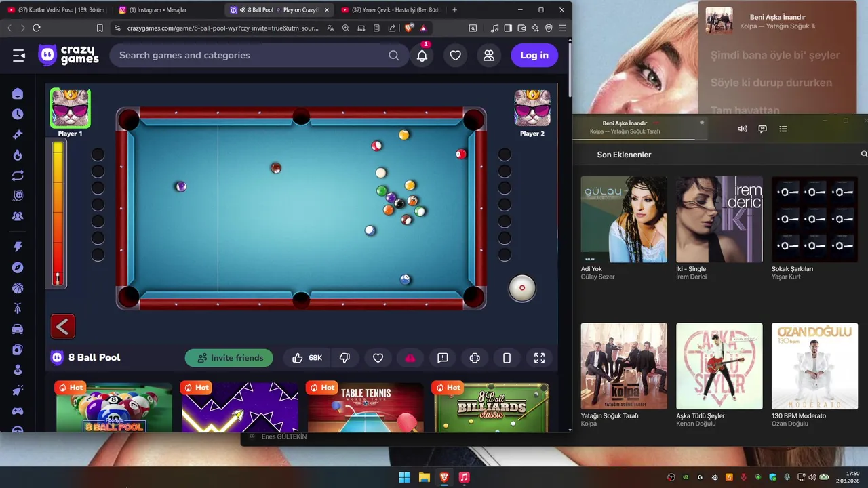Open File Explorer from taskbar

click(x=425, y=477)
